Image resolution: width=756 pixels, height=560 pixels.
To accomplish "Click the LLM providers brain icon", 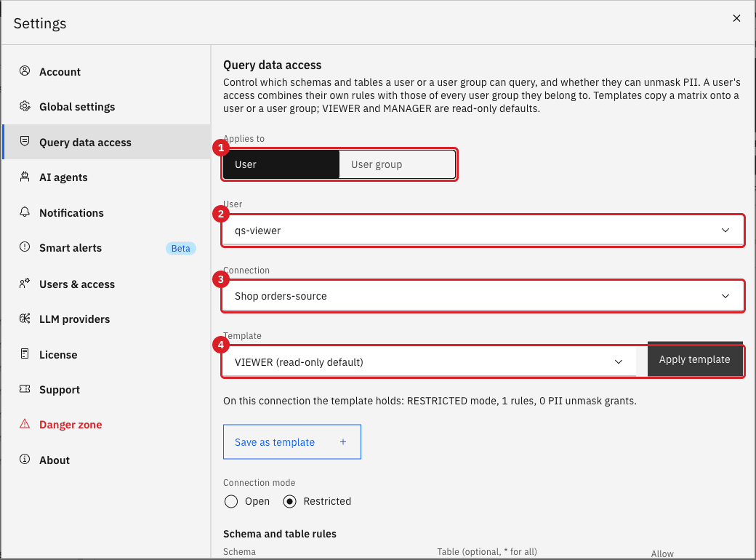I will [x=25, y=319].
